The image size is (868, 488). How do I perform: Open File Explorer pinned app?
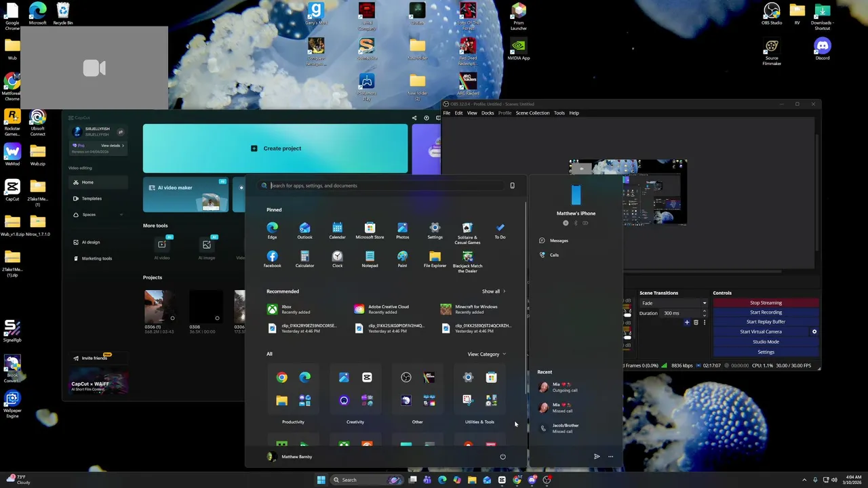click(x=435, y=259)
